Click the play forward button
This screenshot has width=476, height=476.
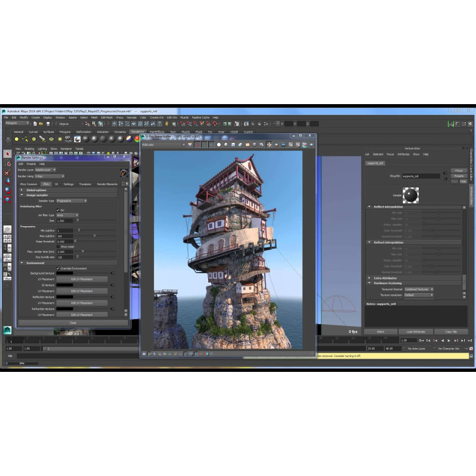[449, 340]
